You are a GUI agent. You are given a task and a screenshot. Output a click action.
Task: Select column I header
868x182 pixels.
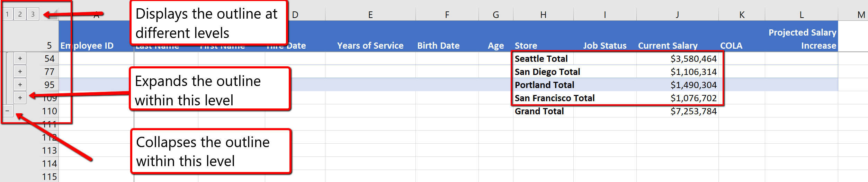pos(605,15)
